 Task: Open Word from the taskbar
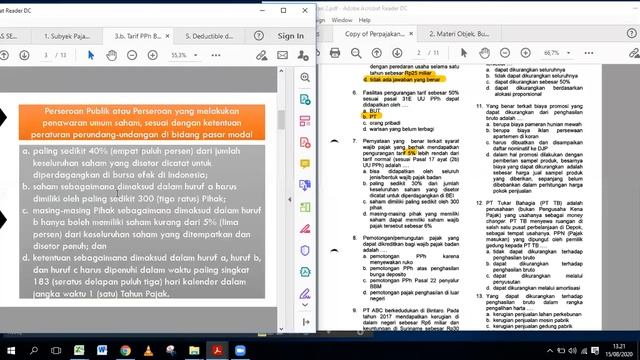tap(102, 350)
